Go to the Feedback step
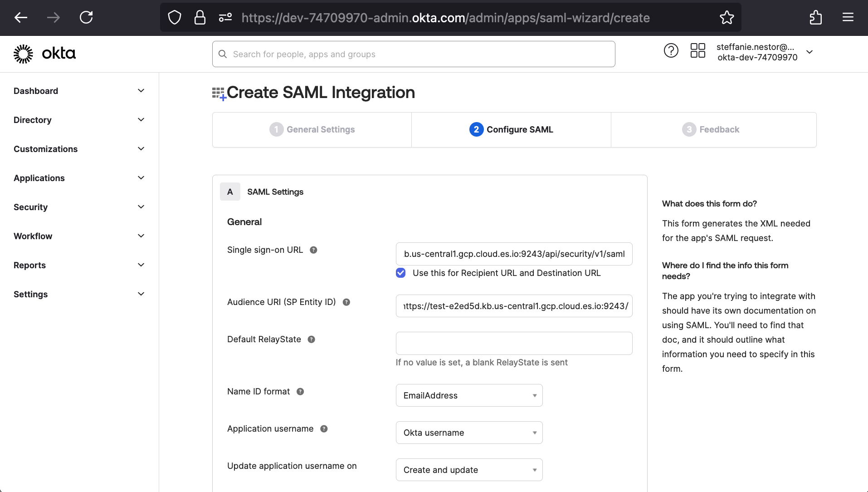The width and height of the screenshot is (868, 492). pos(714,130)
